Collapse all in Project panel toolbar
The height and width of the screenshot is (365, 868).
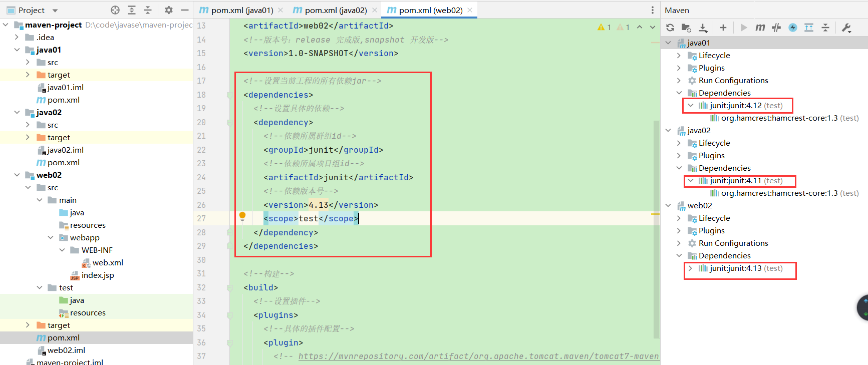pyautogui.click(x=148, y=10)
